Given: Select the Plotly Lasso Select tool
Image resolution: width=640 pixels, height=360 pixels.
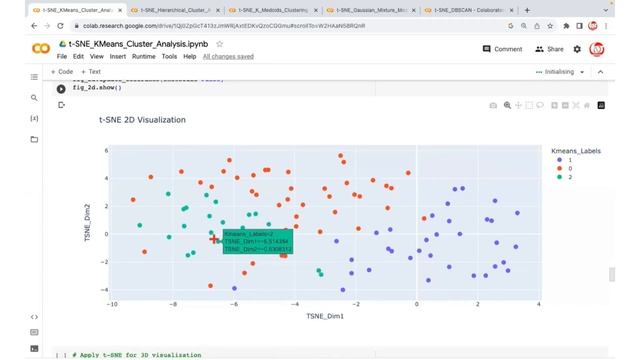Looking at the screenshot, I should (540, 105).
